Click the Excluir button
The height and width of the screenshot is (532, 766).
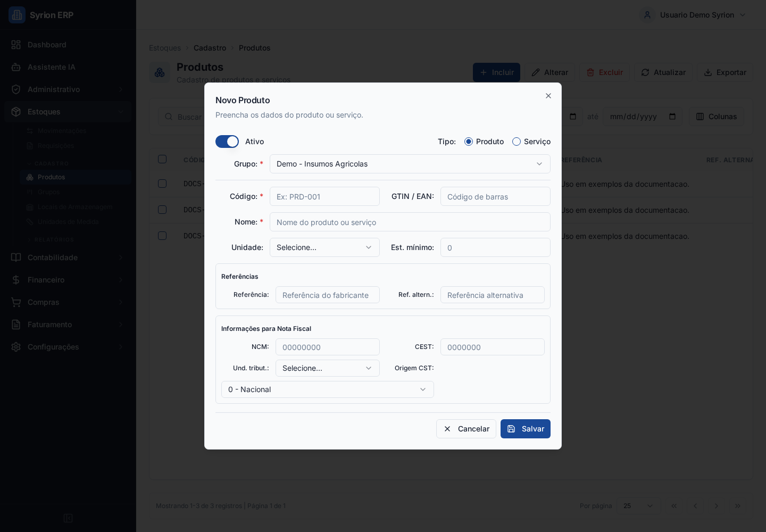pyautogui.click(x=604, y=72)
